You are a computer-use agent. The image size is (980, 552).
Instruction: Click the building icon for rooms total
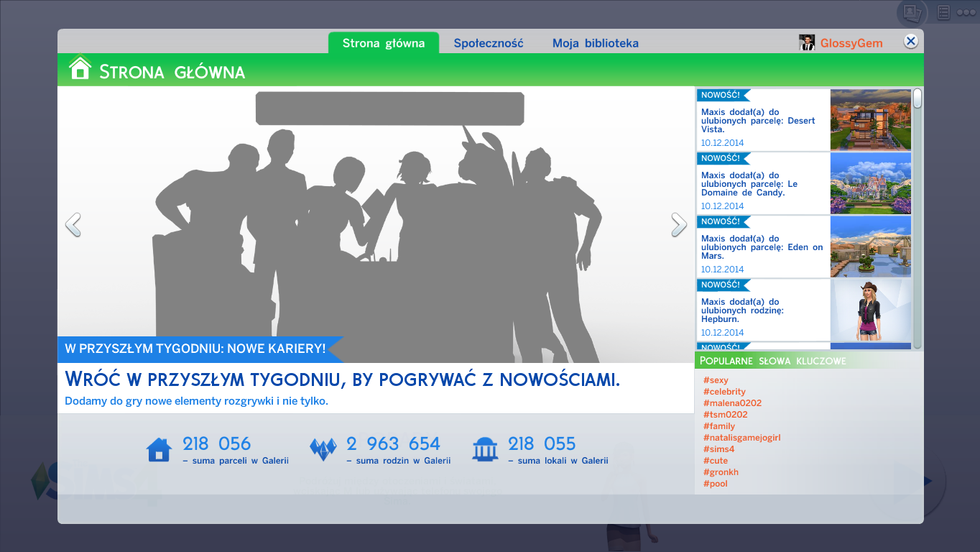485,449
